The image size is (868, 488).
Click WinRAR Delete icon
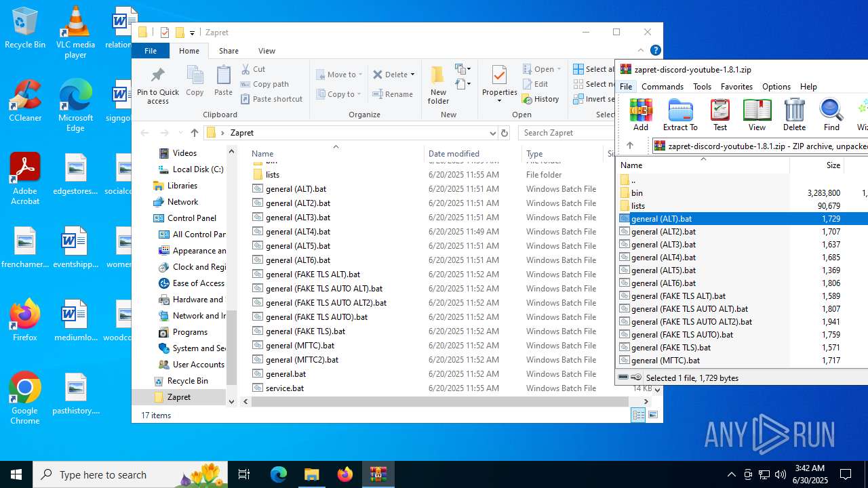(x=794, y=115)
